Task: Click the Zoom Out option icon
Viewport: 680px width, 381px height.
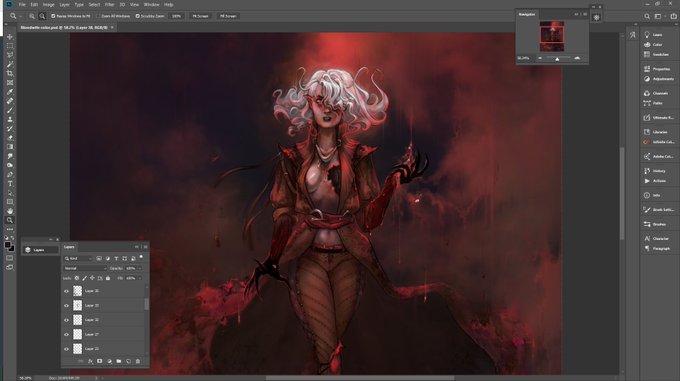Action: coord(42,16)
